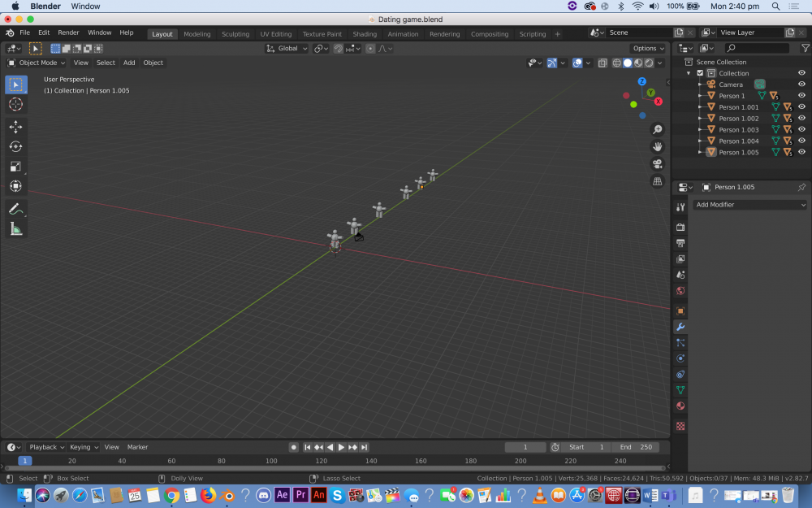Expand the Person 1.003 outliner entry
The image size is (812, 508).
(700, 129)
